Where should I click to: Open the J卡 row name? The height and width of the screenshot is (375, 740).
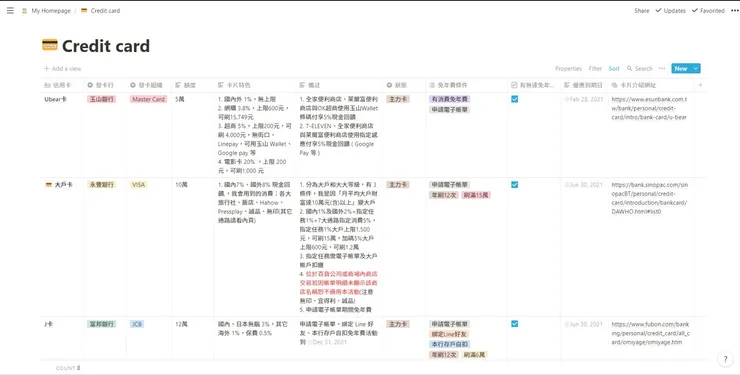pyautogui.click(x=48, y=324)
